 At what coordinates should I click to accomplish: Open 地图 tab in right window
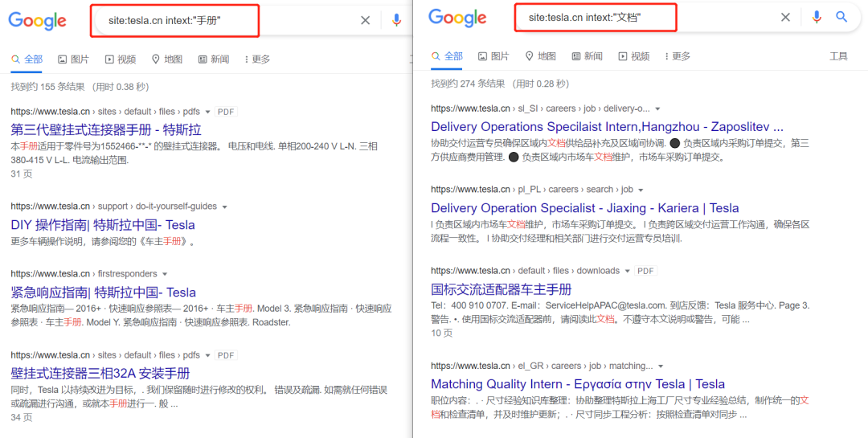point(540,56)
